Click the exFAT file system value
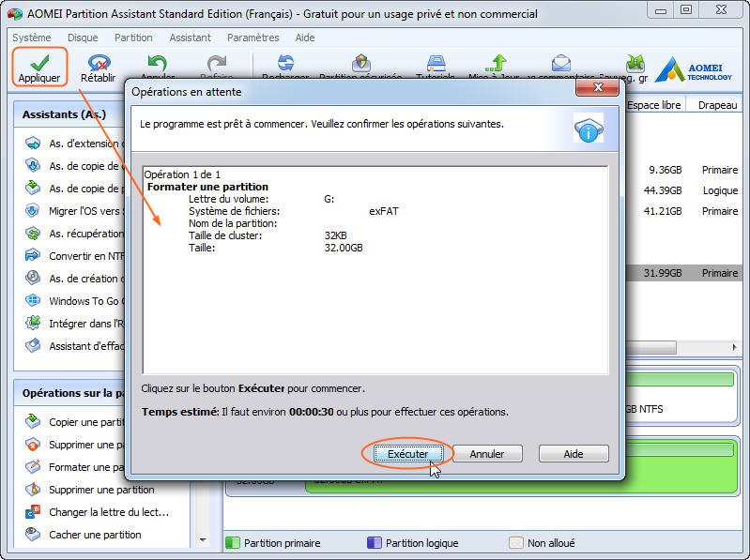 (x=384, y=211)
